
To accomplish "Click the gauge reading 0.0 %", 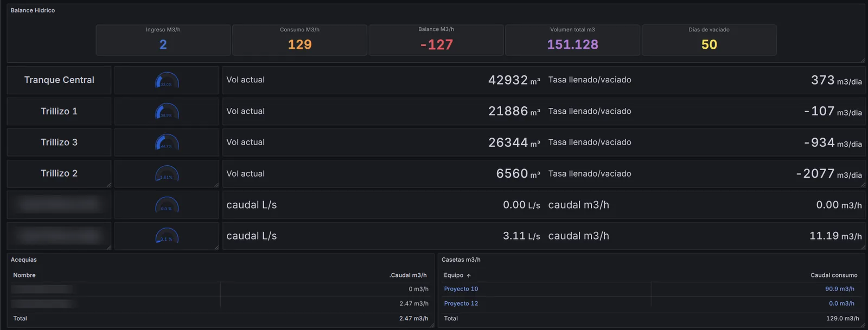I will [x=167, y=205].
